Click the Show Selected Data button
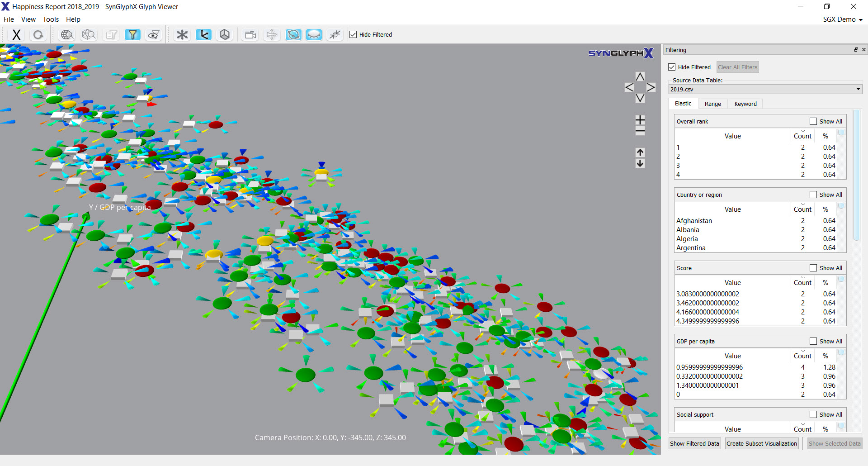The image size is (868, 466). [x=835, y=443]
